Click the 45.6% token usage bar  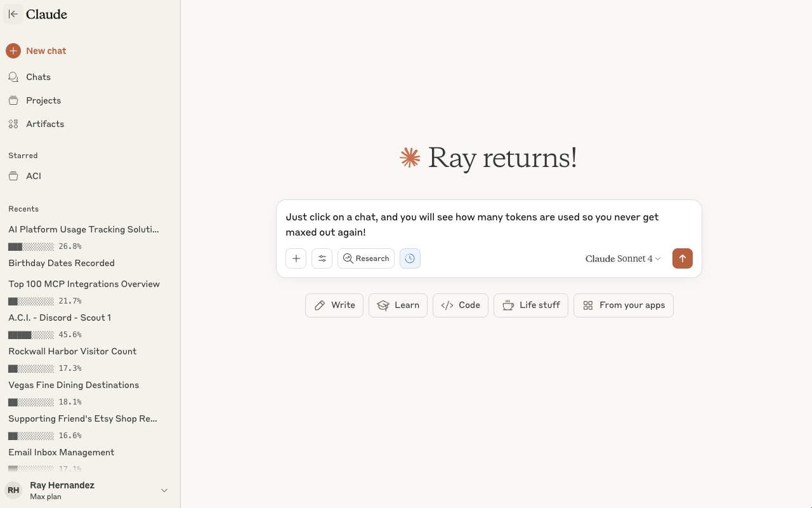click(x=31, y=335)
